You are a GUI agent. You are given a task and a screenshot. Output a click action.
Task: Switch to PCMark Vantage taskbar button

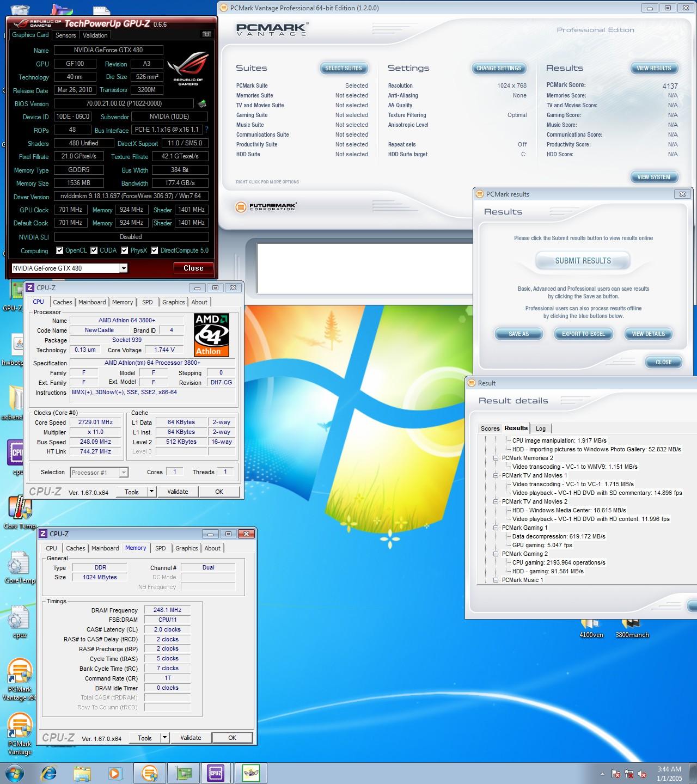[x=149, y=773]
